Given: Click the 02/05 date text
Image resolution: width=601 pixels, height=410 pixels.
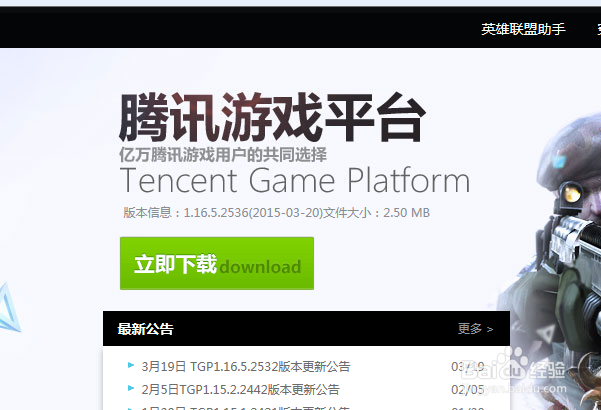Looking at the screenshot, I should pos(468,390).
